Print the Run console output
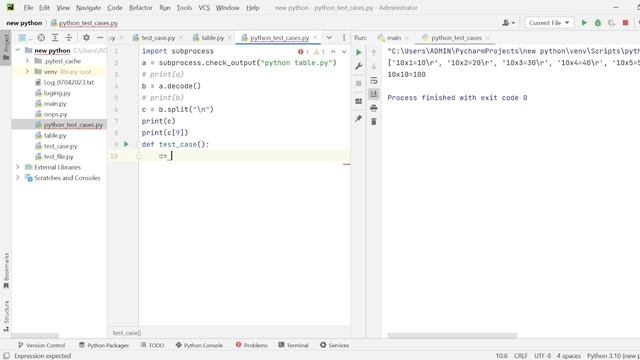 [x=373, y=108]
